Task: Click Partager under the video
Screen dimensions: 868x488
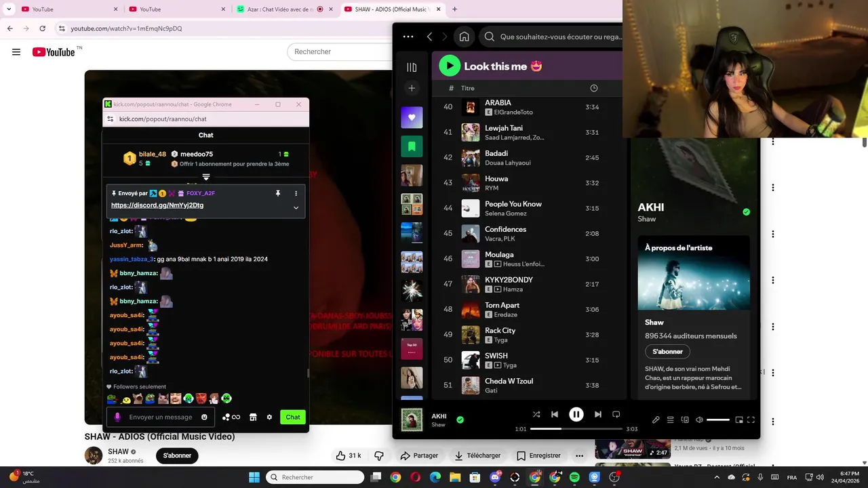Action: pos(419,455)
